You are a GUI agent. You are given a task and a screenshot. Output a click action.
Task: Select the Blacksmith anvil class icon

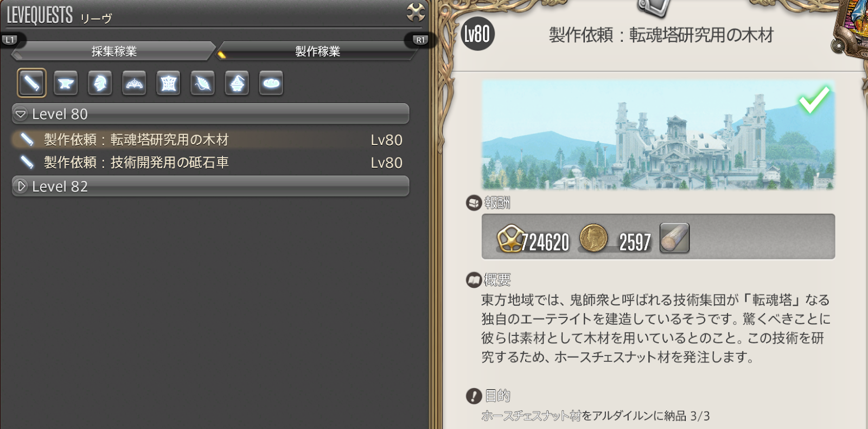66,83
